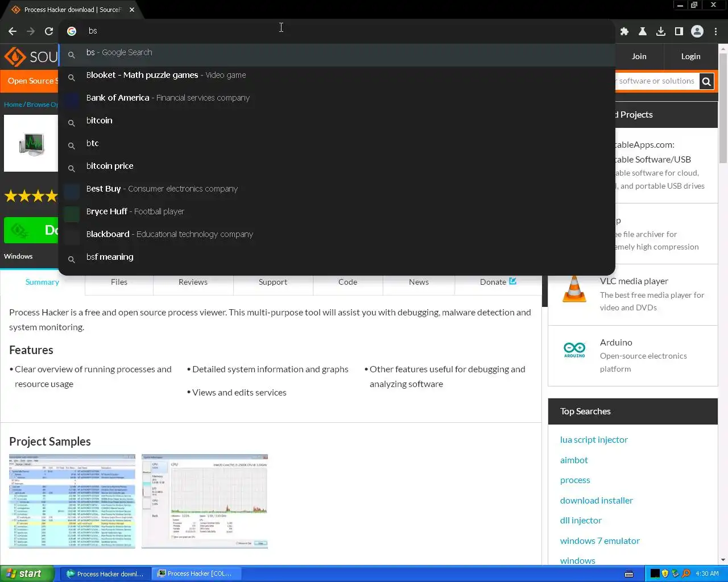
Task: Click the SourceForge logo
Action: click(31, 57)
